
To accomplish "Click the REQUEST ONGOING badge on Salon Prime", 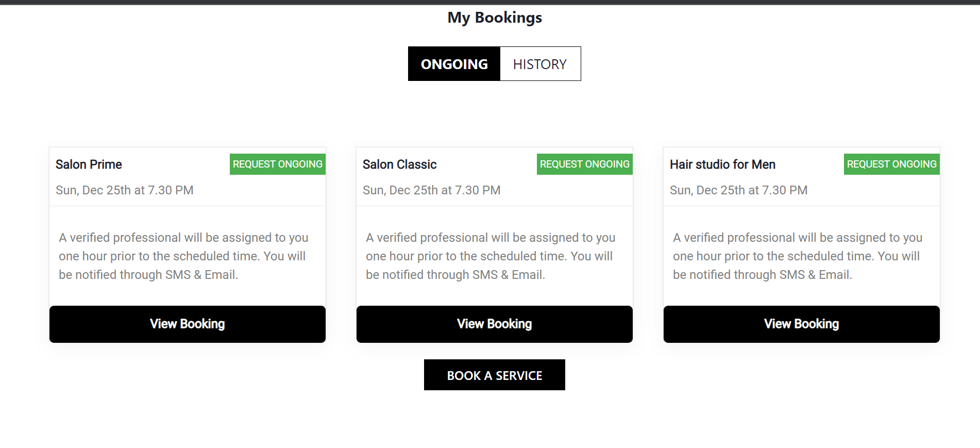I will (277, 164).
